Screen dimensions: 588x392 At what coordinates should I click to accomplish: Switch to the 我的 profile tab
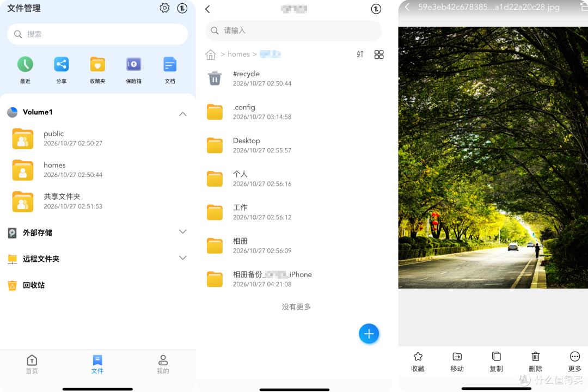[163, 364]
